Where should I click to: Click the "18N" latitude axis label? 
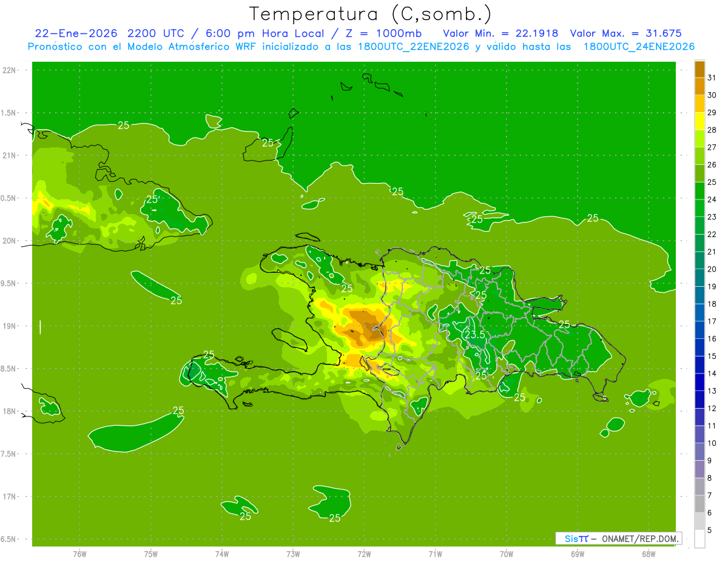click(x=9, y=411)
